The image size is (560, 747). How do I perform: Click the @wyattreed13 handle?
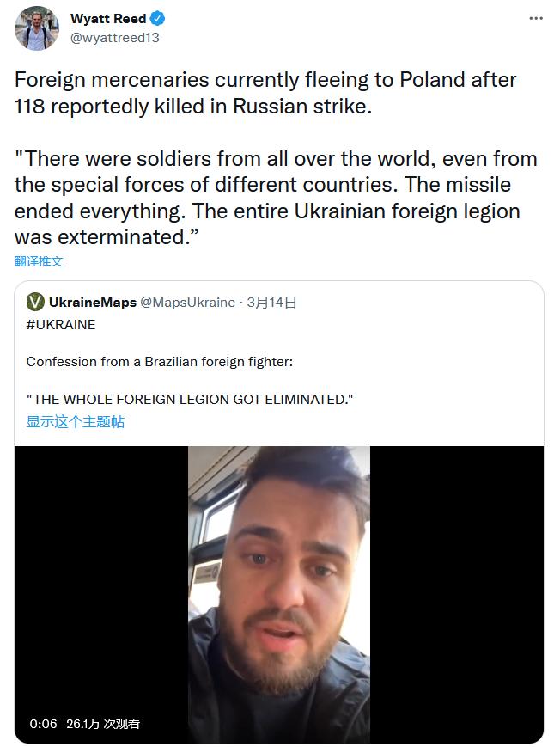[x=114, y=37]
